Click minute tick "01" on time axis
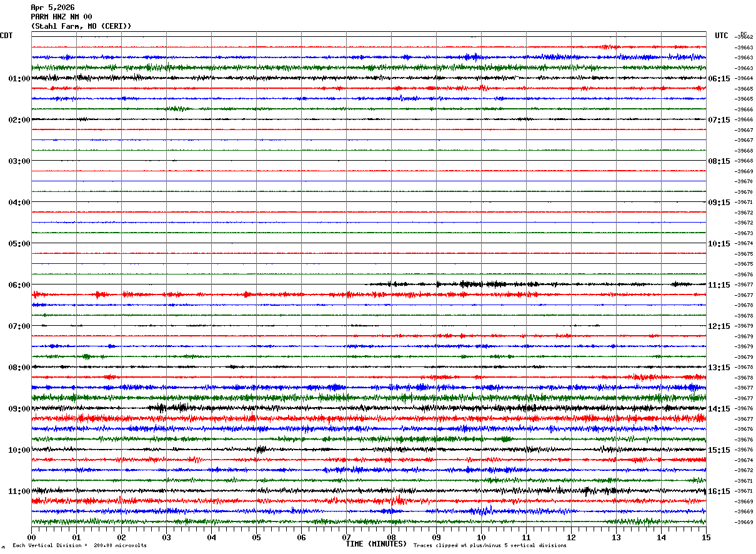The width and height of the screenshot is (756, 554). [76, 537]
